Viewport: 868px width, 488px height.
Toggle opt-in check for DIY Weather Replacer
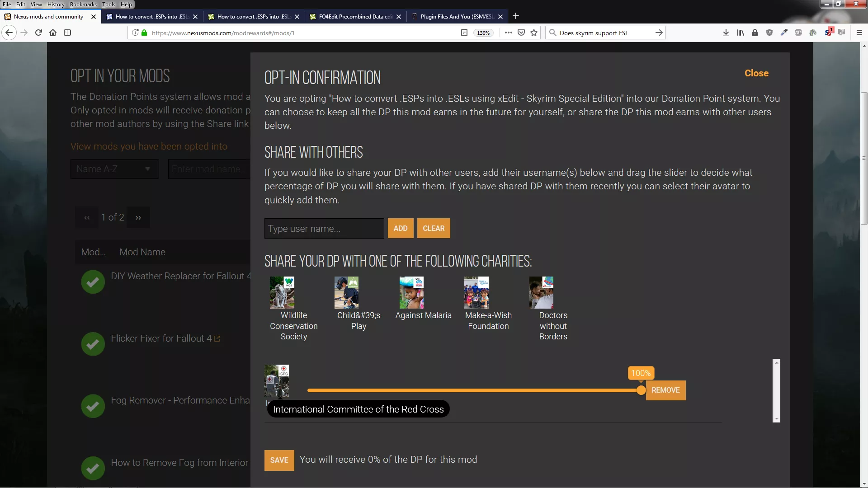(93, 282)
